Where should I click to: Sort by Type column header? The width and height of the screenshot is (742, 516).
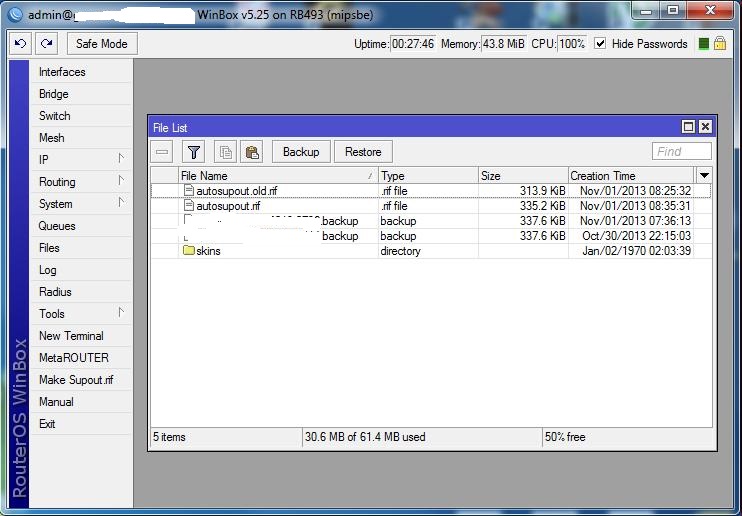tap(428, 176)
